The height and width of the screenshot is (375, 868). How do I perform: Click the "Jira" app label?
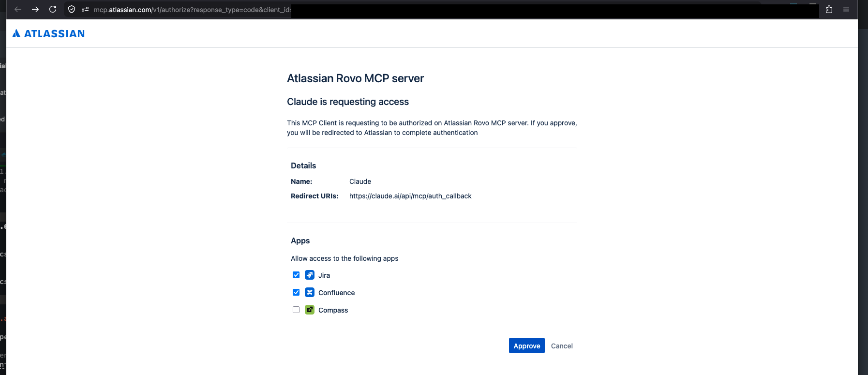coord(324,275)
